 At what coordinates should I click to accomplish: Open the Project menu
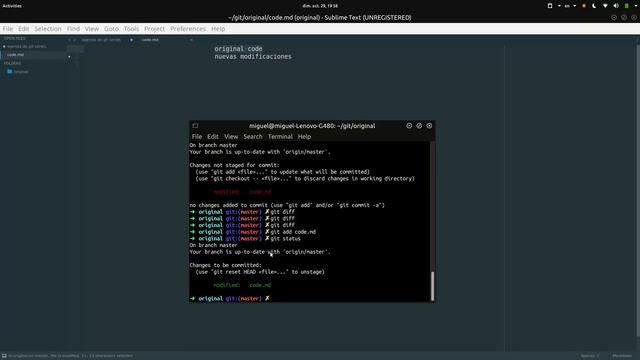click(154, 29)
